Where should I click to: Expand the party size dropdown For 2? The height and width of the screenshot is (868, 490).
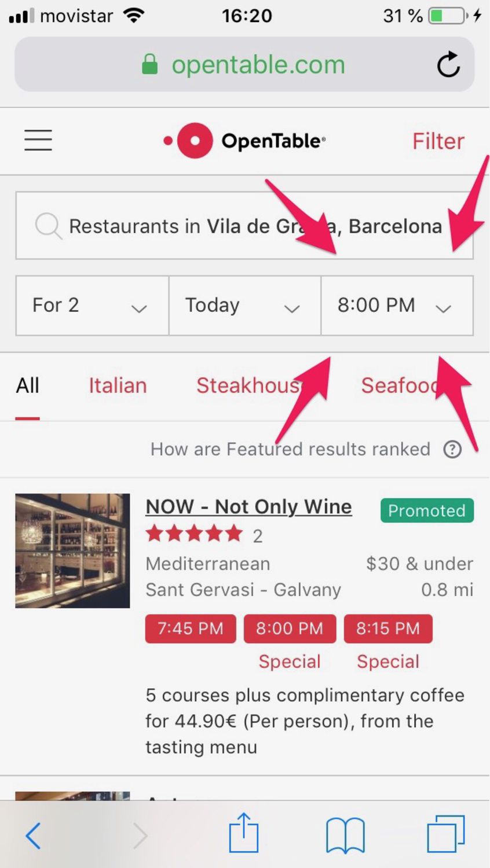(x=92, y=306)
